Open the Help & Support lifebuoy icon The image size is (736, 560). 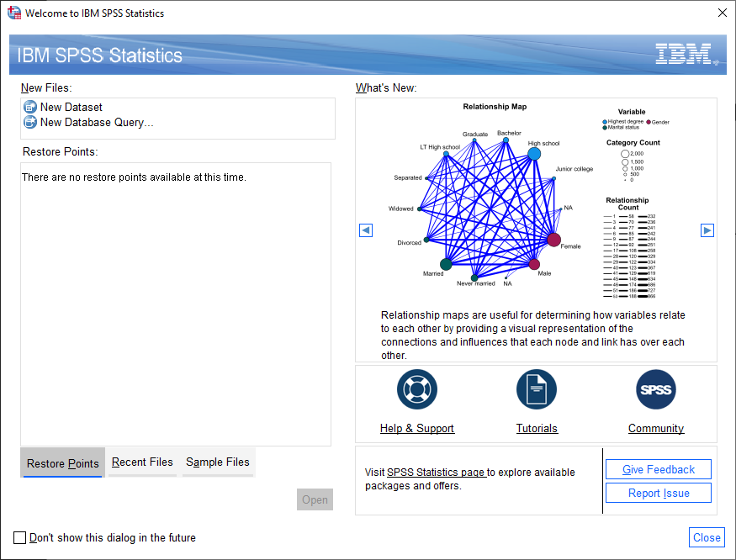coord(417,389)
